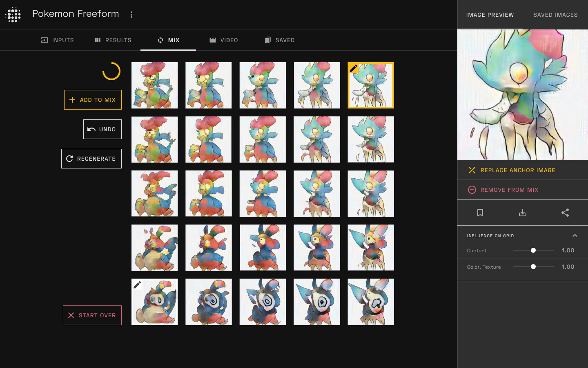Select fourth row, last column grid thumbnail
The image size is (588, 368).
371,248
